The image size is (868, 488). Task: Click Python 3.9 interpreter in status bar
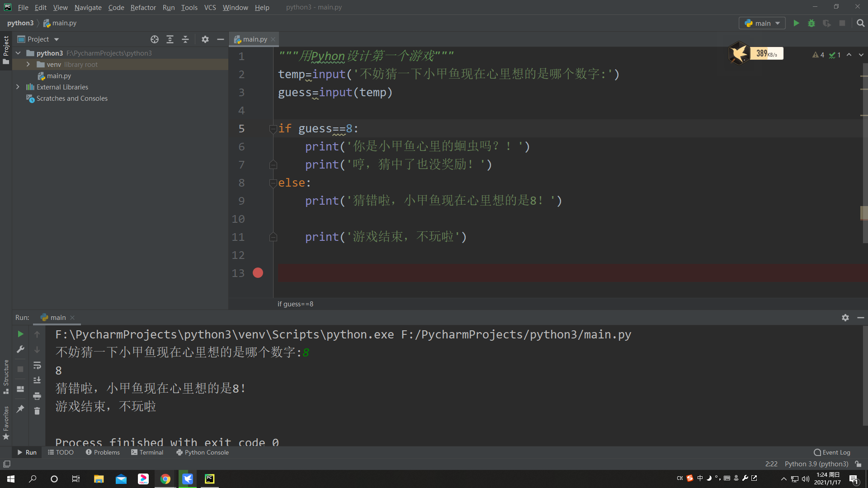816,464
